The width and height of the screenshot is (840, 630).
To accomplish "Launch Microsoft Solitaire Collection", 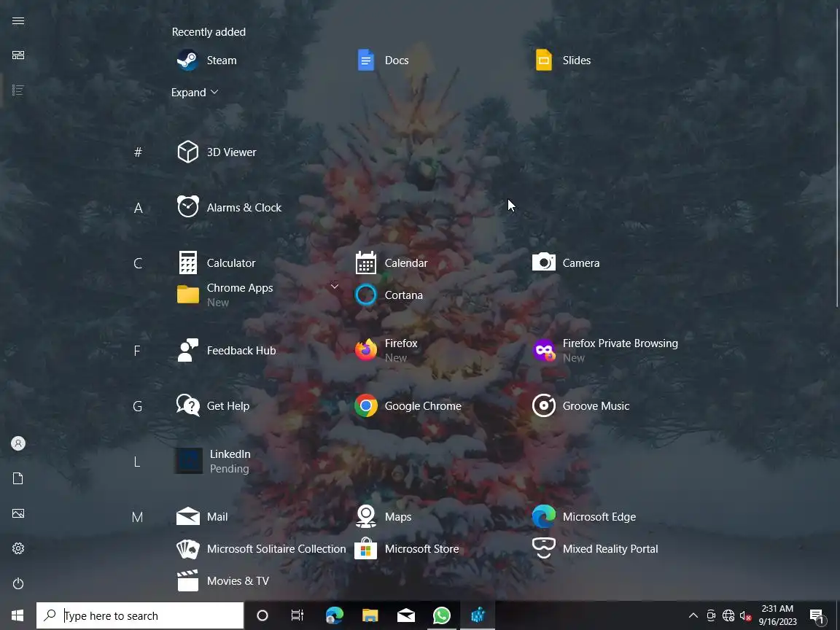I will (x=261, y=549).
